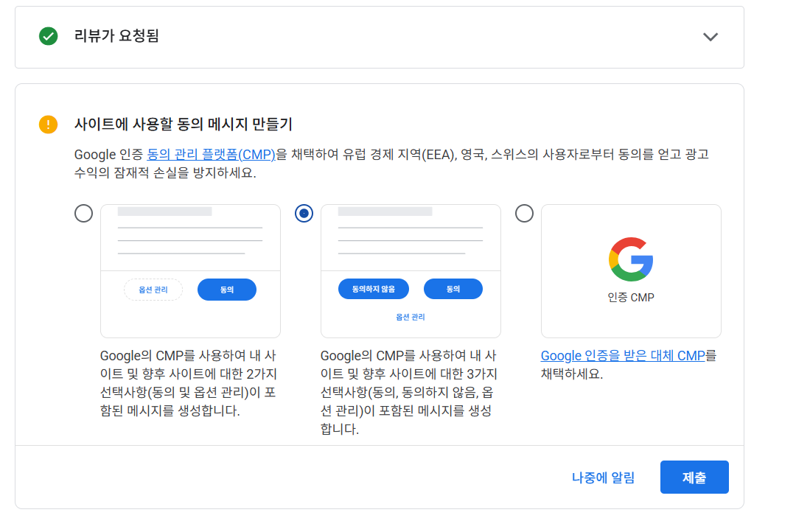Click the 리뷰가 요청됨 heading text
The image size is (796, 532).
[x=116, y=36]
